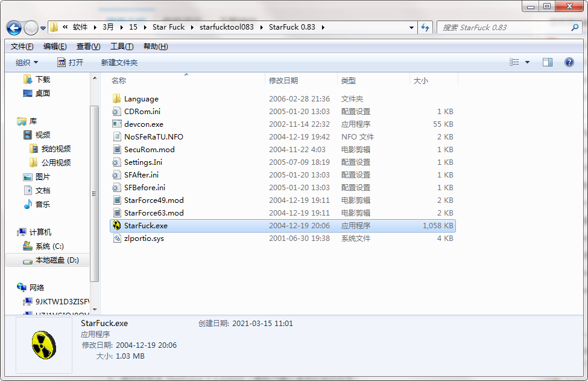Viewport: 588px width, 381px height.
Task: Select the 软件 breadcrumb segment
Action: coord(80,27)
